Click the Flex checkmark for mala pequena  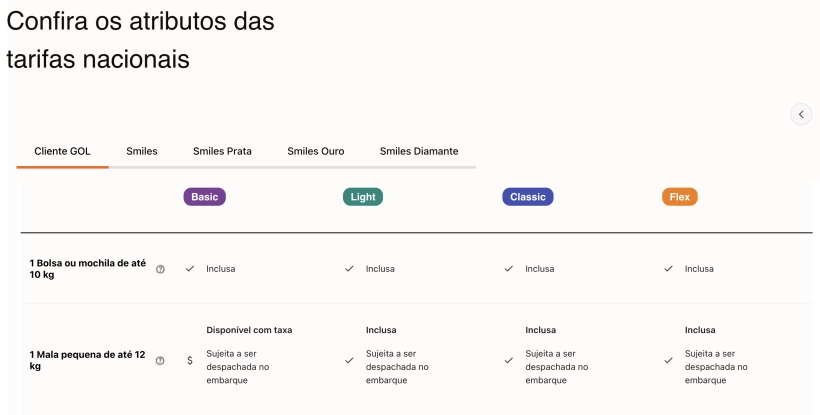[668, 361]
